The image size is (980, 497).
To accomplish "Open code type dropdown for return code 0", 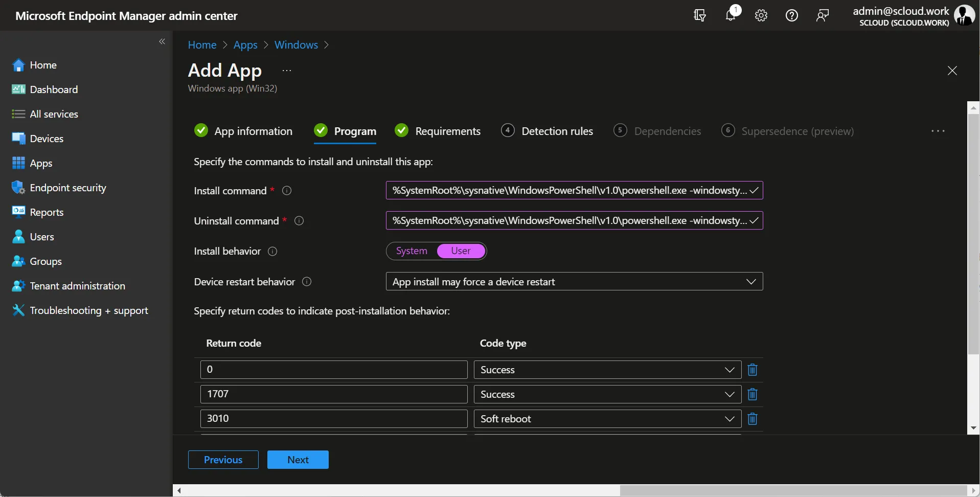I will coord(607,370).
